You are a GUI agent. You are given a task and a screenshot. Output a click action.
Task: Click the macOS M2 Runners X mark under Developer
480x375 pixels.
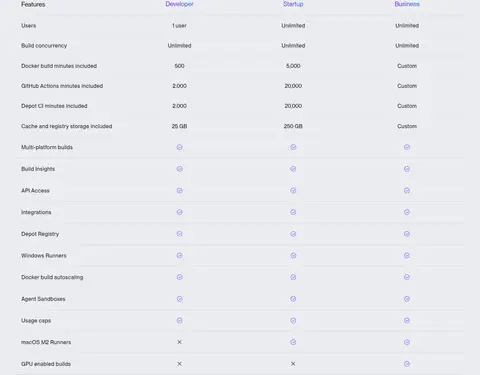click(179, 342)
